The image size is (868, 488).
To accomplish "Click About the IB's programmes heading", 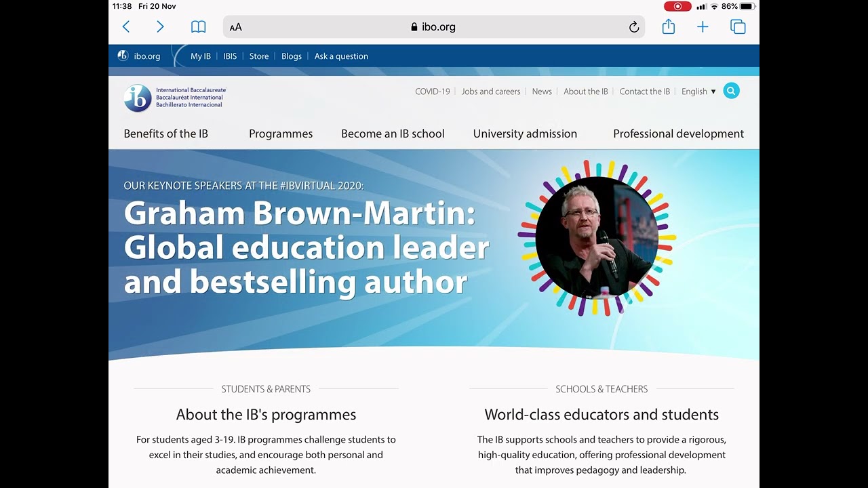I will [266, 414].
